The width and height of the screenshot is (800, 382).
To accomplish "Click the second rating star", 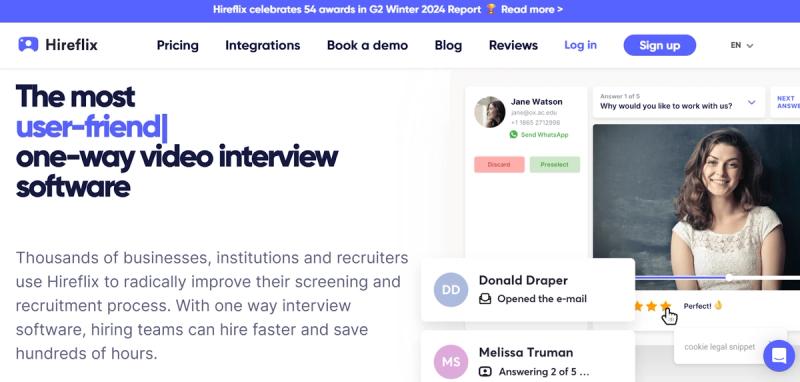I will coord(652,306).
